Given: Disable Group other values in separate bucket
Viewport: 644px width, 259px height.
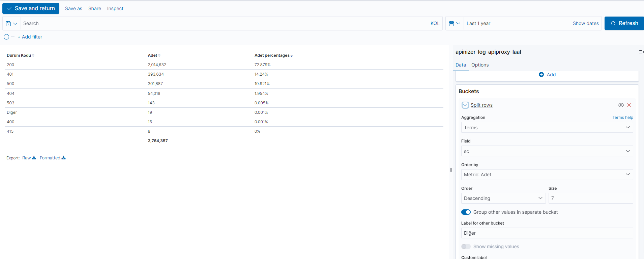Looking at the screenshot, I should coord(466,212).
